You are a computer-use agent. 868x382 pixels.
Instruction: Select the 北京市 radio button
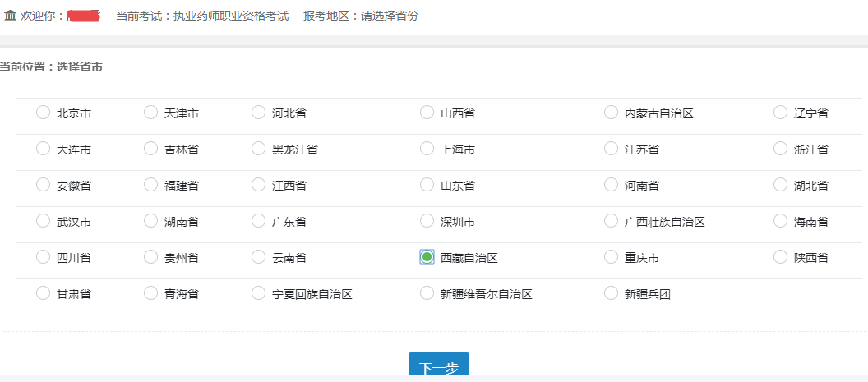43,113
